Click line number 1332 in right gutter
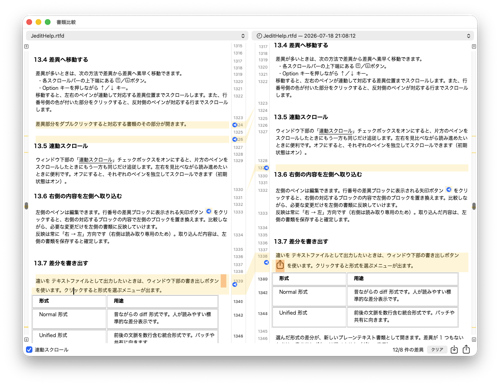The height and width of the screenshot is (386, 500). (x=263, y=190)
